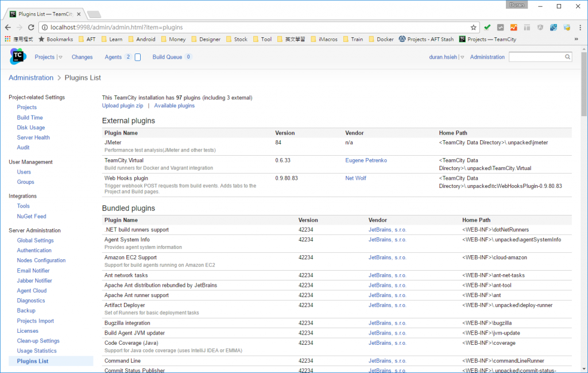Open Jabber Notifier settings
The width and height of the screenshot is (588, 373).
pos(34,280)
